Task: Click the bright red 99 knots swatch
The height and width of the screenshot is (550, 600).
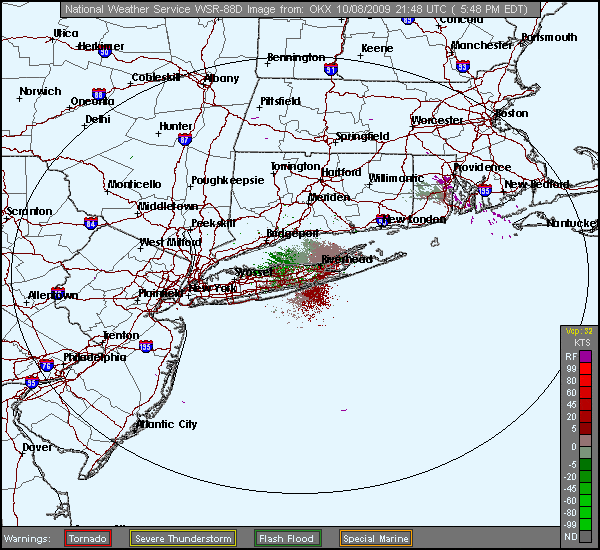Action: tap(585, 369)
